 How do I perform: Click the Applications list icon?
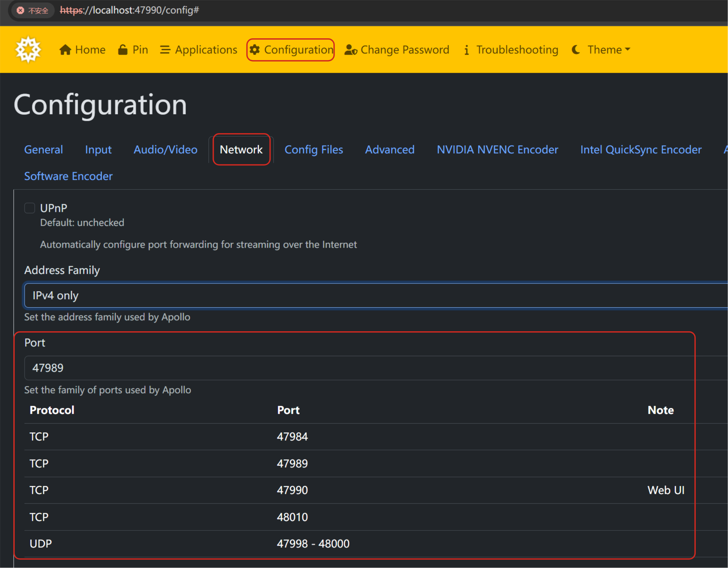pyautogui.click(x=165, y=50)
